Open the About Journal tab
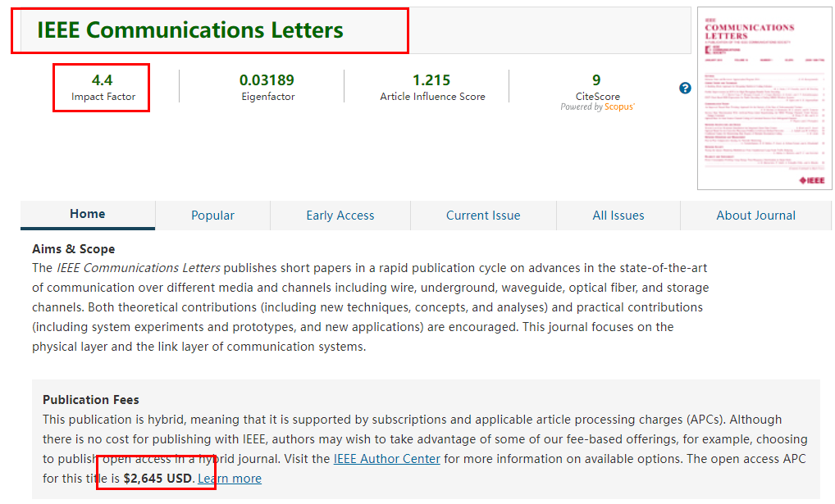Image resolution: width=835 pixels, height=504 pixels. (755, 216)
